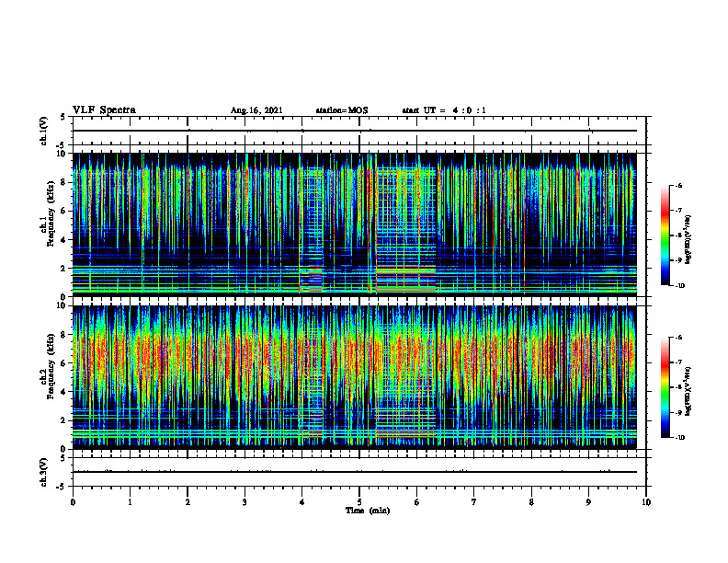Select the ch.1 color bar "log(PSD)" label
Image resolution: width=728 pixels, height=563 pixels.
point(688,240)
